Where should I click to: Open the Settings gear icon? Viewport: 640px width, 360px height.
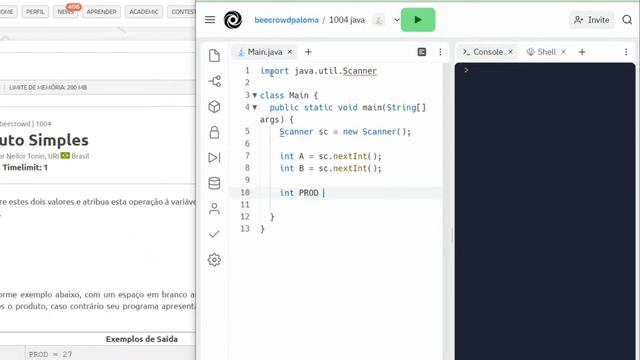click(214, 260)
